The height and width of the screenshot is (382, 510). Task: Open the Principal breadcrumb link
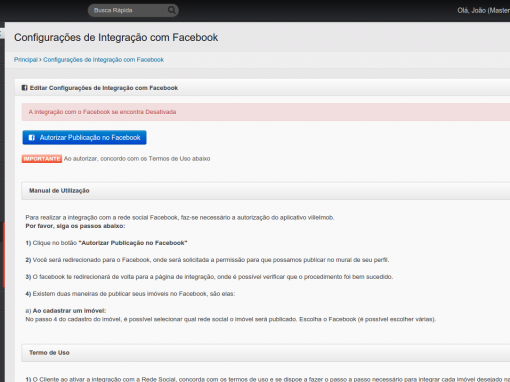(x=26, y=60)
